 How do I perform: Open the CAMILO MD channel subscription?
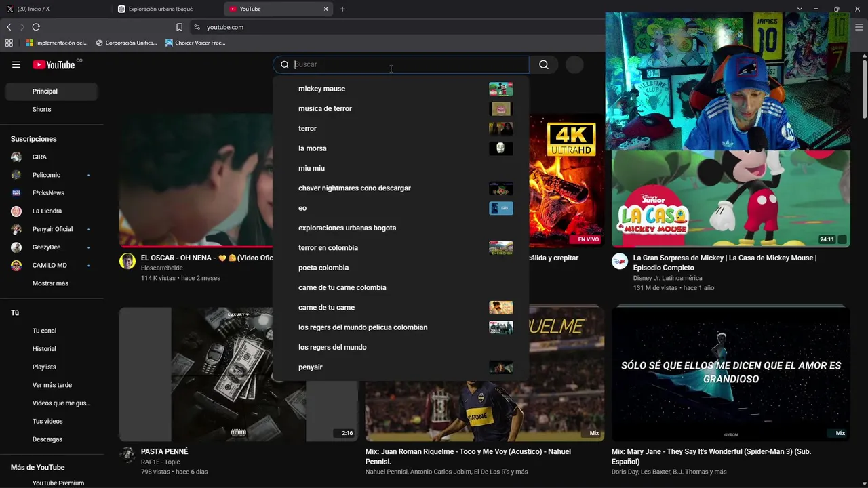coord(52,265)
